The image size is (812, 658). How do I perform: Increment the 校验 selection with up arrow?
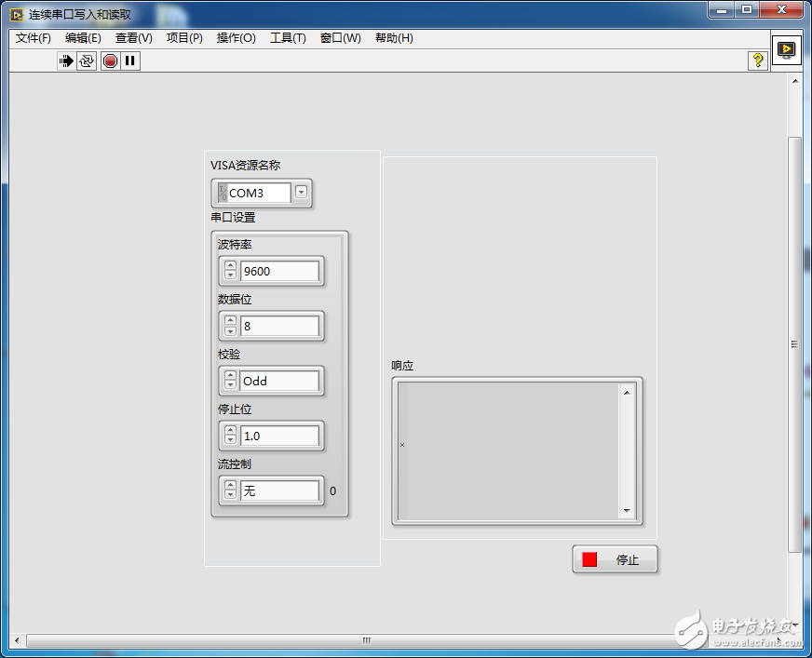(230, 376)
